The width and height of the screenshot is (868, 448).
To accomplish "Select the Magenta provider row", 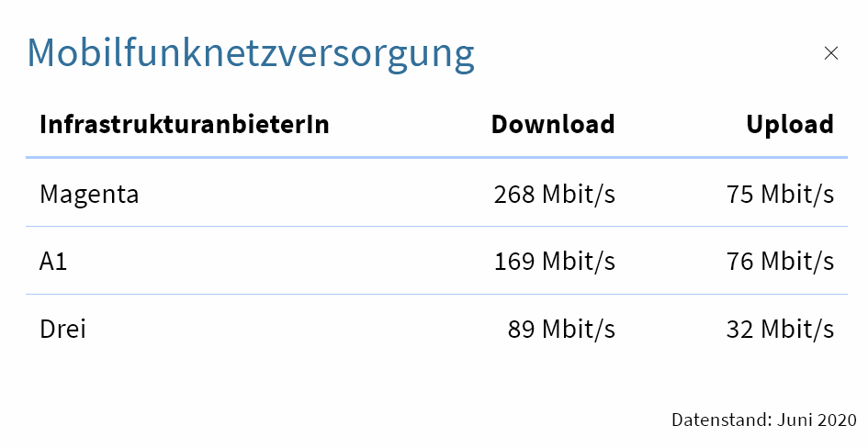I will point(89,195).
